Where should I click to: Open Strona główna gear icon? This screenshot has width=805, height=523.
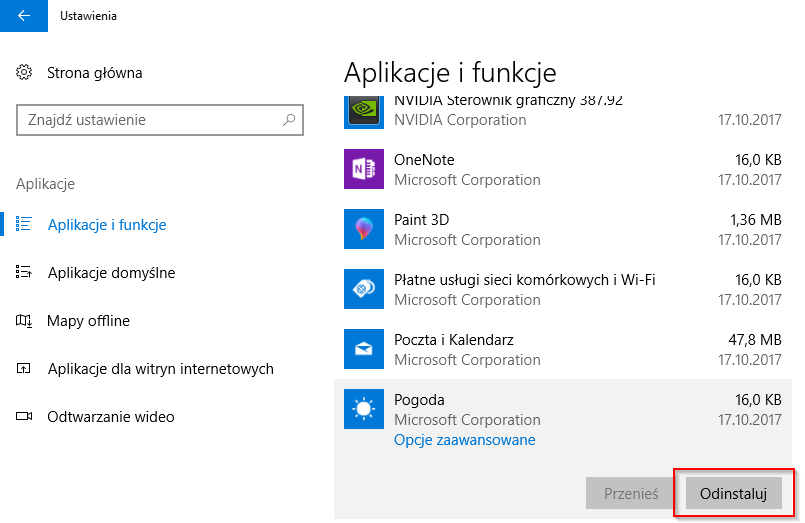click(x=24, y=72)
